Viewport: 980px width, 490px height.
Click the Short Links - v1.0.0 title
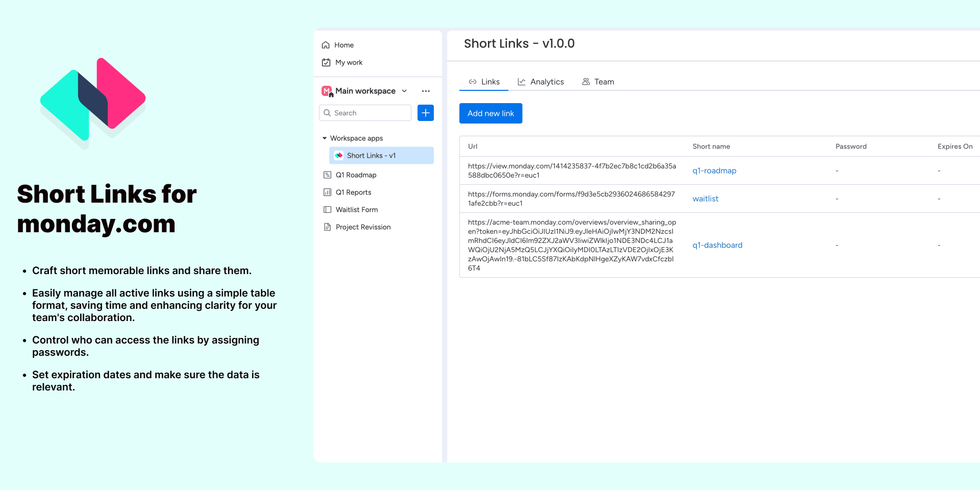pyautogui.click(x=519, y=43)
